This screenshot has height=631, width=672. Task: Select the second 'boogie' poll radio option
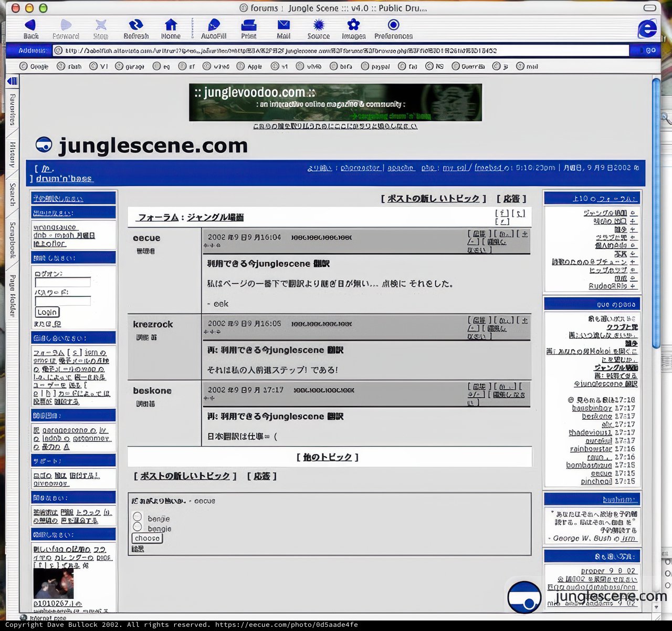pyautogui.click(x=138, y=527)
